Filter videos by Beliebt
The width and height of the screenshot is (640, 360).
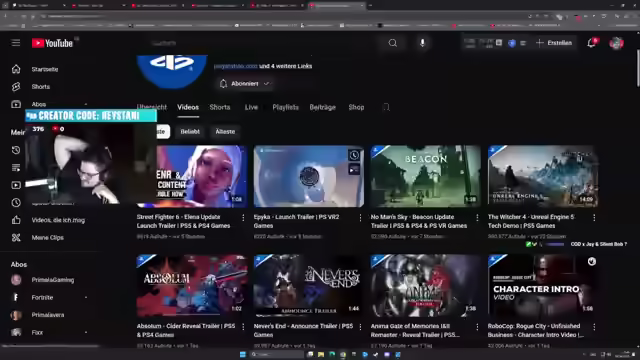pos(190,132)
